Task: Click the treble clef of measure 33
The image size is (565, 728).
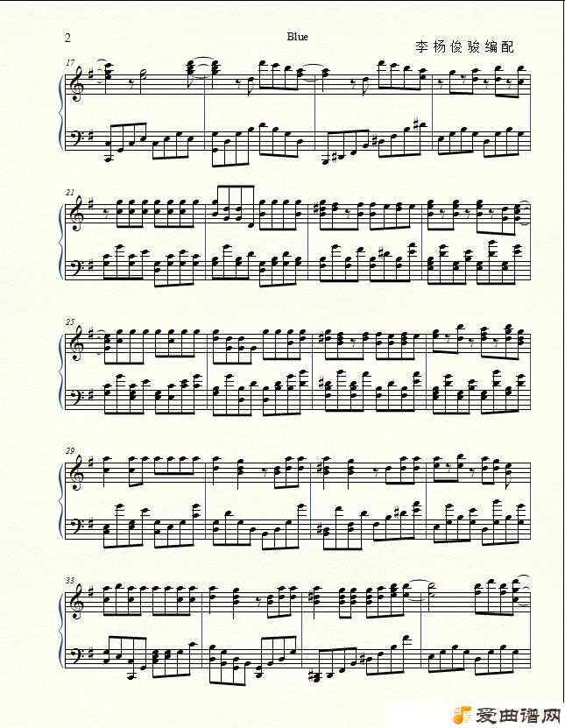Action: point(76,602)
